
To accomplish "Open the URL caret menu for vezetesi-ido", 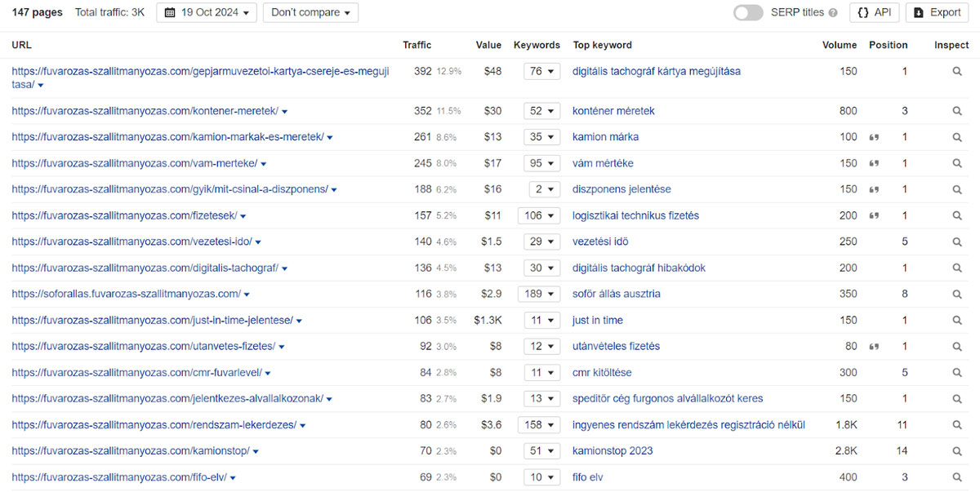I will (x=258, y=242).
